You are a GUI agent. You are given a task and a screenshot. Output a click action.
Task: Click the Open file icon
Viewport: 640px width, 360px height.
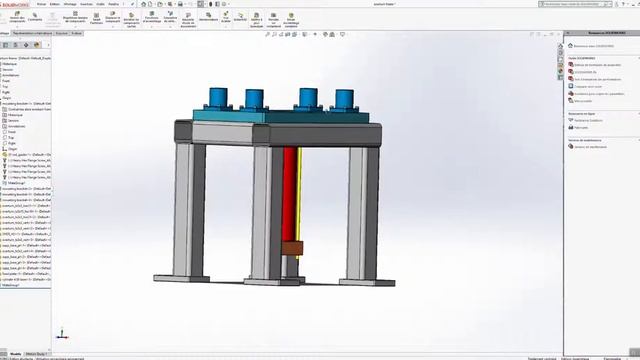click(x=160, y=4)
